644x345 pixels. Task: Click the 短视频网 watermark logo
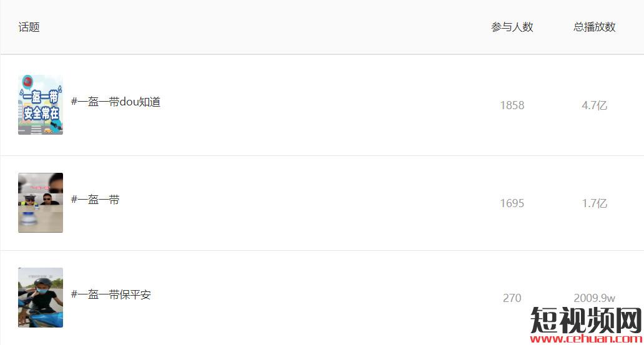(x=585, y=319)
